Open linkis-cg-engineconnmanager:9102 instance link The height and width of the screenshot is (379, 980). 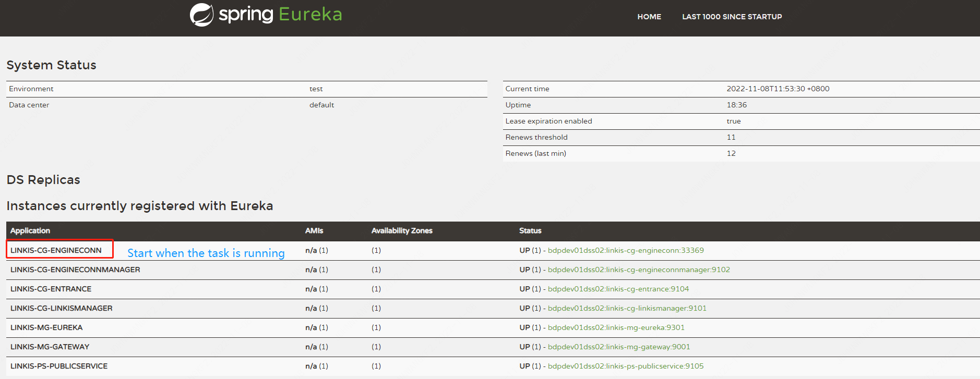click(638, 270)
